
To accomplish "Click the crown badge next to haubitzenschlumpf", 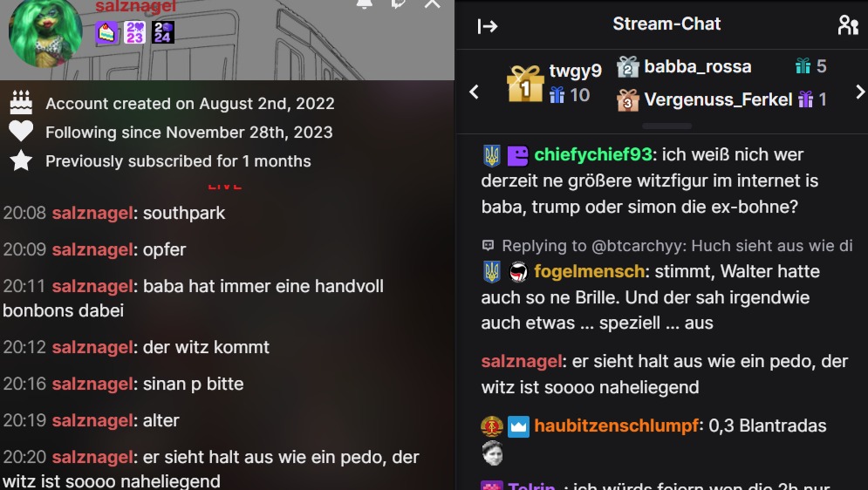I will point(519,426).
